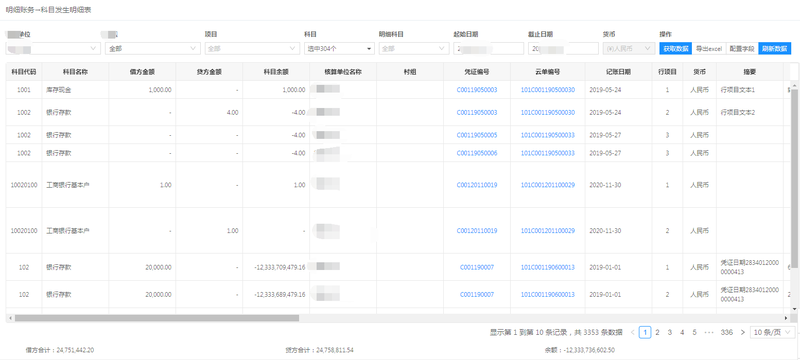The width and height of the screenshot is (800, 360).
Task: Open the 单位 dropdown at far left
Action: [x=53, y=48]
